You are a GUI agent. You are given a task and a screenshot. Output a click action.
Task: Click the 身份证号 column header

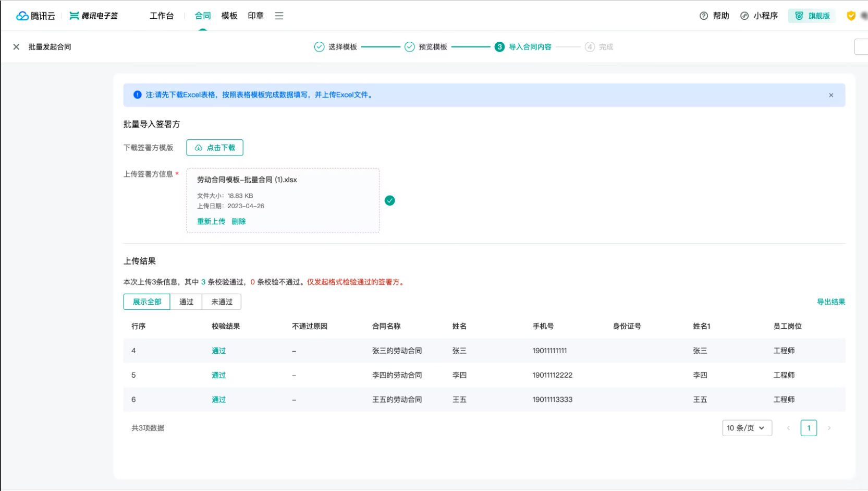[x=627, y=326]
